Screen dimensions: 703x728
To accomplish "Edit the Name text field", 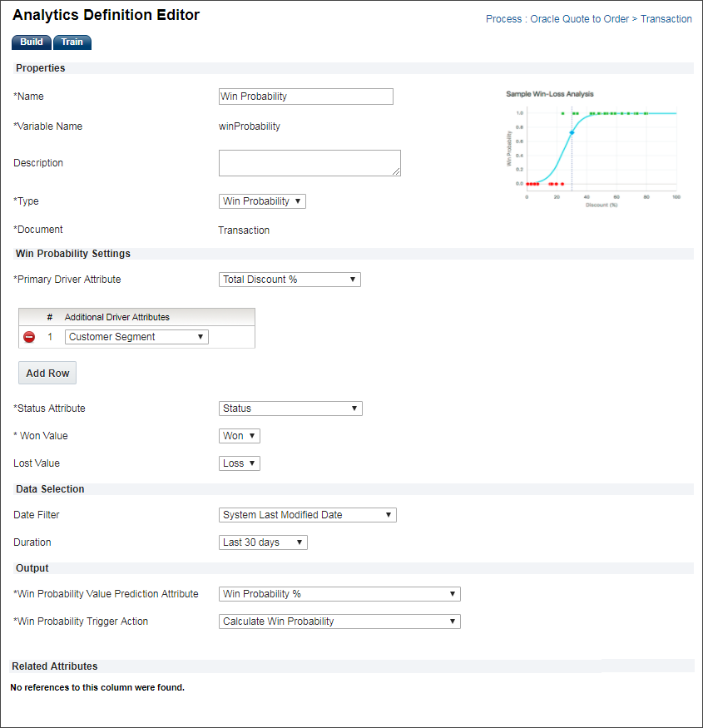I will (x=305, y=97).
